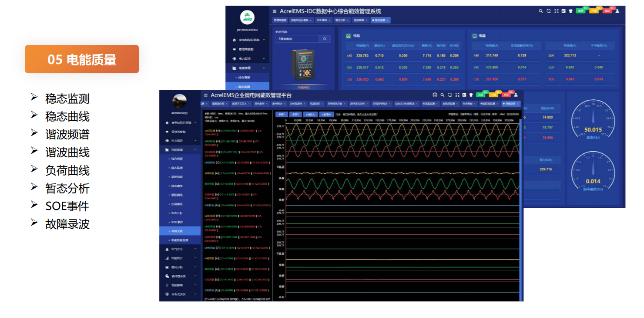644x318 pixels.
Task: Refresh page icon in front 企业微电网 window
Action: (x=450, y=95)
